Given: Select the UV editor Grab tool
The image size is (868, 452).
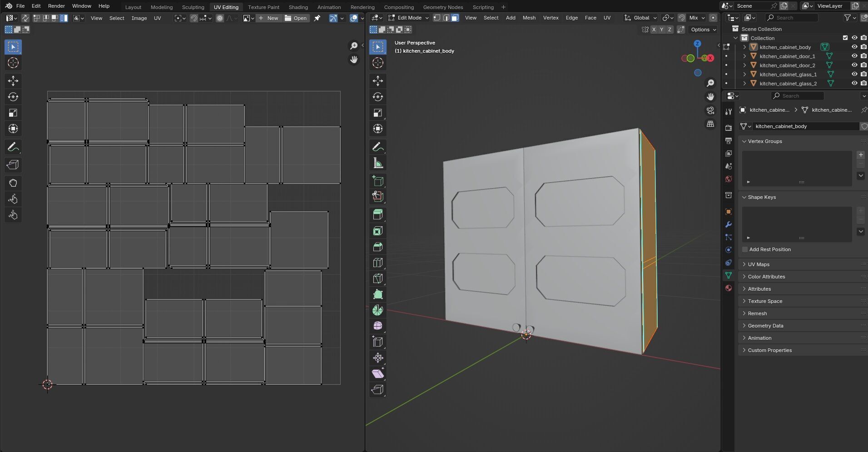Looking at the screenshot, I should tap(13, 183).
